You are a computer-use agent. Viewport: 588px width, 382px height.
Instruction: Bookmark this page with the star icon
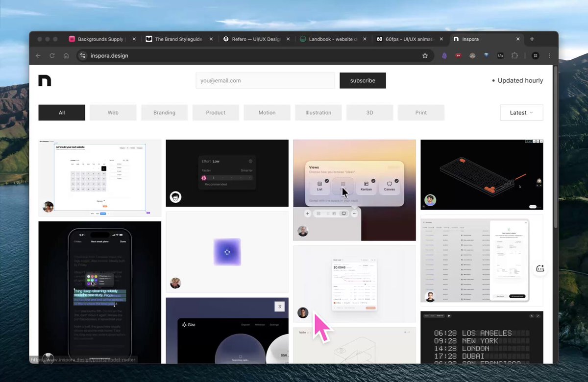tap(425, 56)
